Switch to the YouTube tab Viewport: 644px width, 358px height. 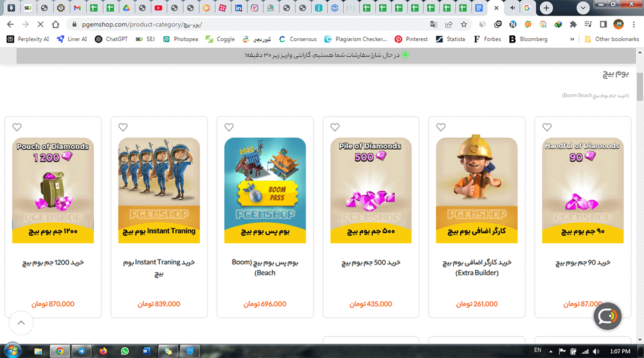(158, 8)
